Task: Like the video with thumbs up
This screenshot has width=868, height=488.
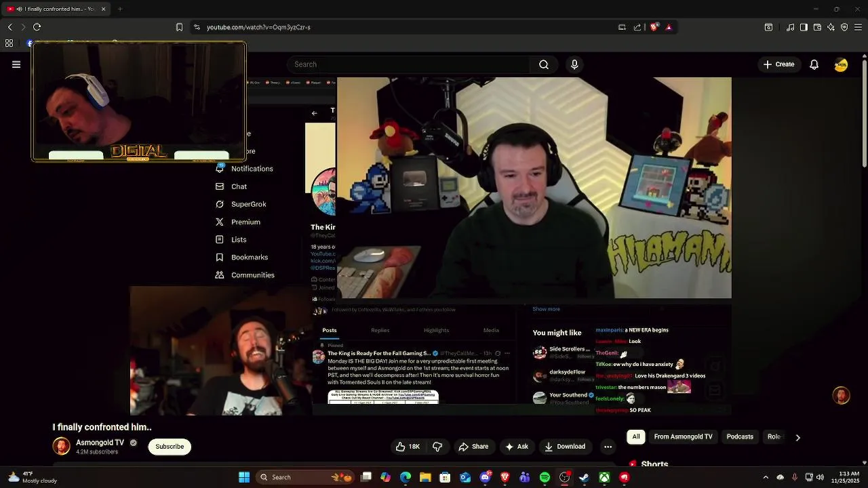Action: (408, 447)
